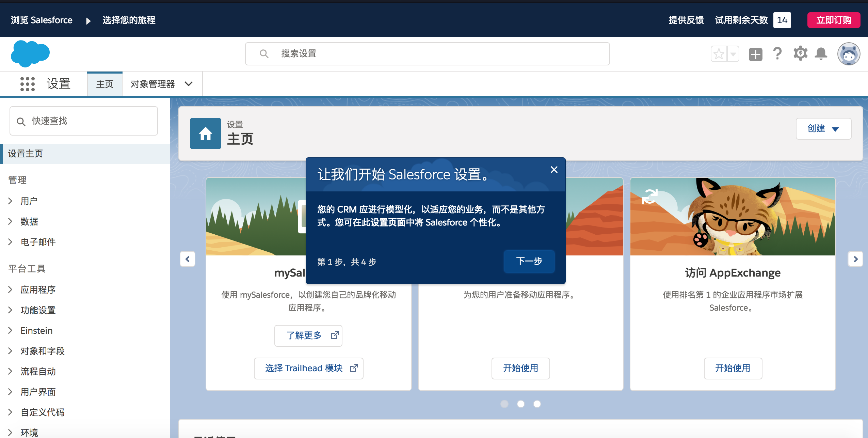Click 浏览 Salesforce in top banner
Image resolution: width=868 pixels, height=438 pixels.
(42, 20)
